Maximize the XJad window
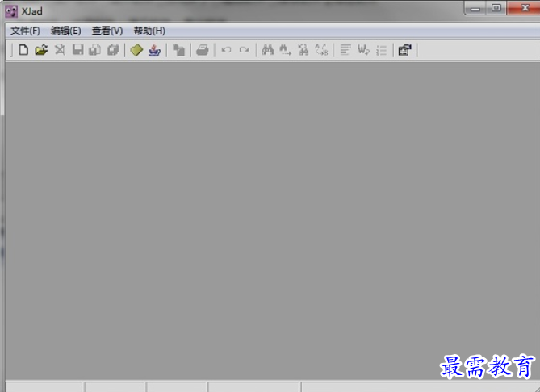The width and height of the screenshot is (540, 392). point(496,8)
